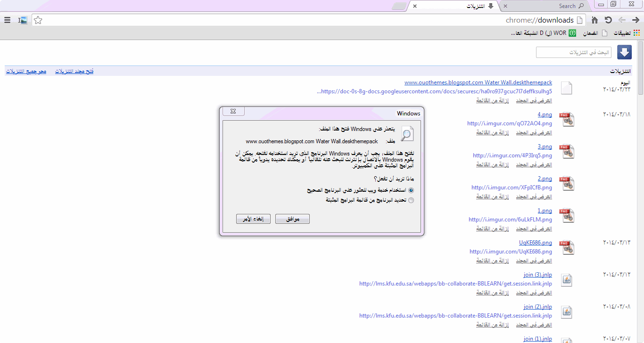Open join (1).jnlp download link
The width and height of the screenshot is (644, 343).
point(538,339)
